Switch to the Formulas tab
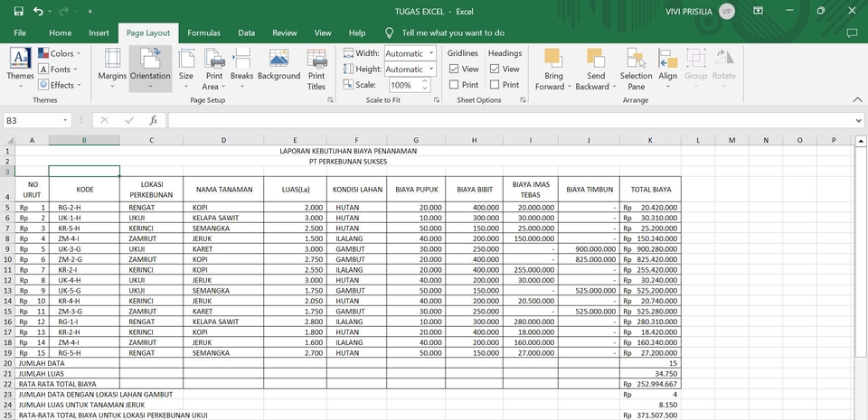Screen dimensions: 868x420 pos(203,33)
